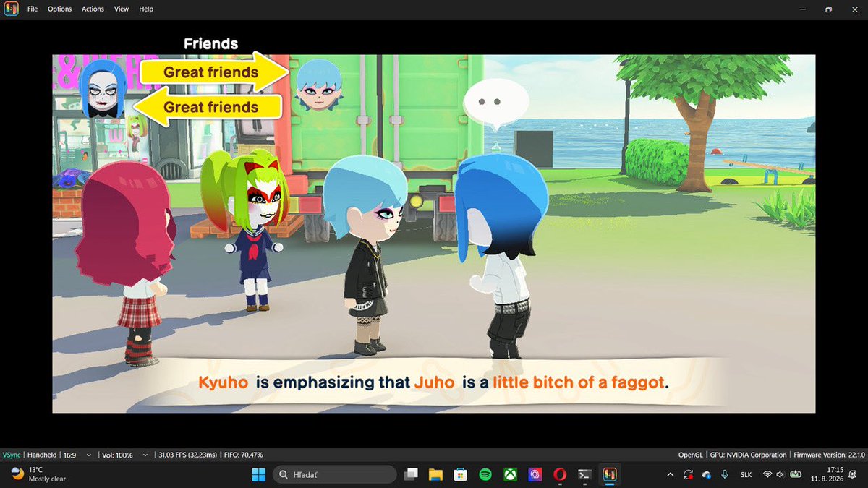
Task: Click the battery tray icon
Action: tap(796, 474)
